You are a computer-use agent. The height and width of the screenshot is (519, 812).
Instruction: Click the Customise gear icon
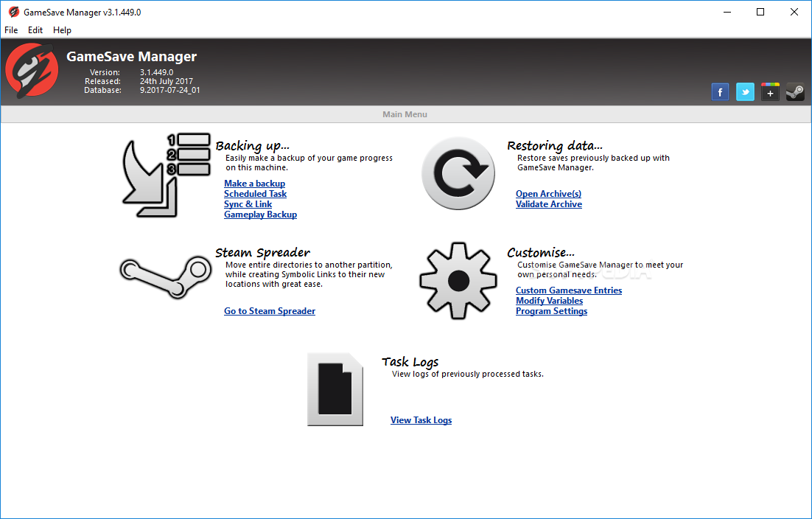pyautogui.click(x=458, y=280)
